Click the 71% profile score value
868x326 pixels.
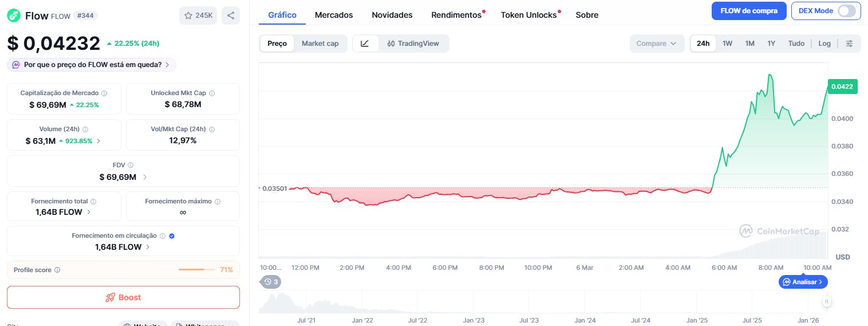coord(226,270)
